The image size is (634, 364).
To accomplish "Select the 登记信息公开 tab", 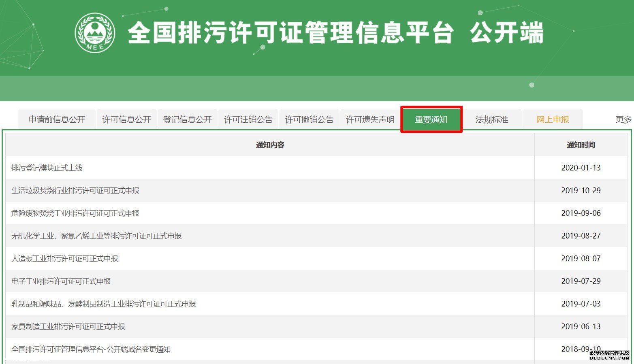I will [187, 119].
